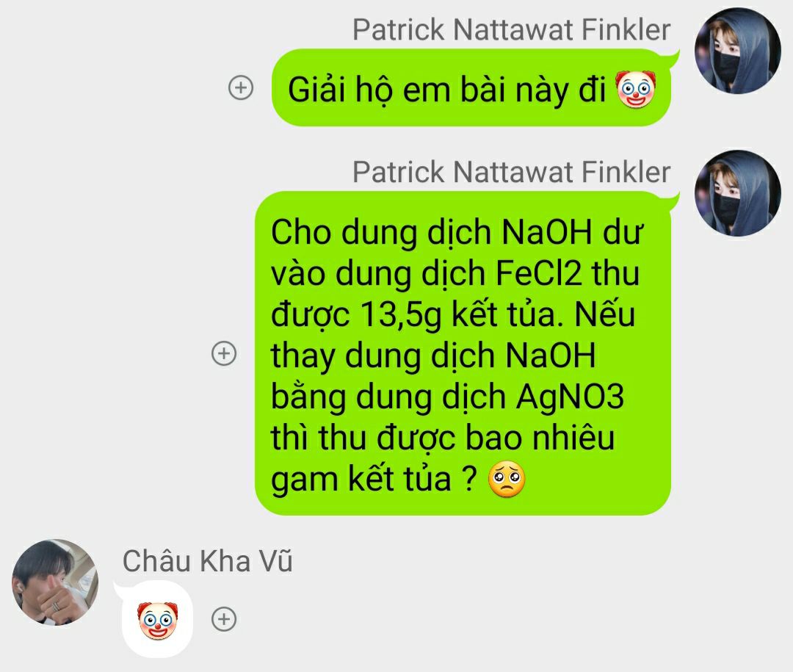Open the name label "Châu Kha Vũ"
This screenshot has height=672, width=793.
[207, 560]
